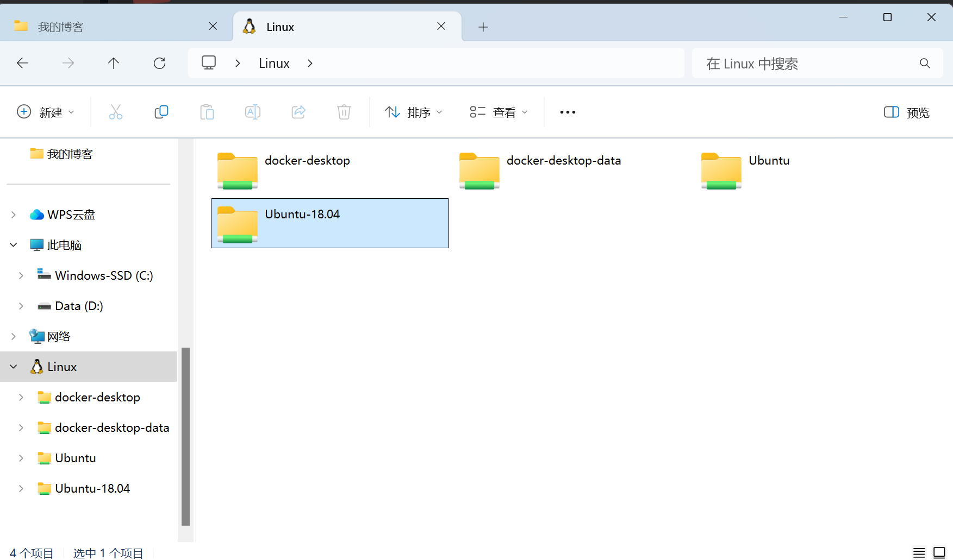
Task: Select the Ubuntu folder in file pane
Action: coord(813,170)
